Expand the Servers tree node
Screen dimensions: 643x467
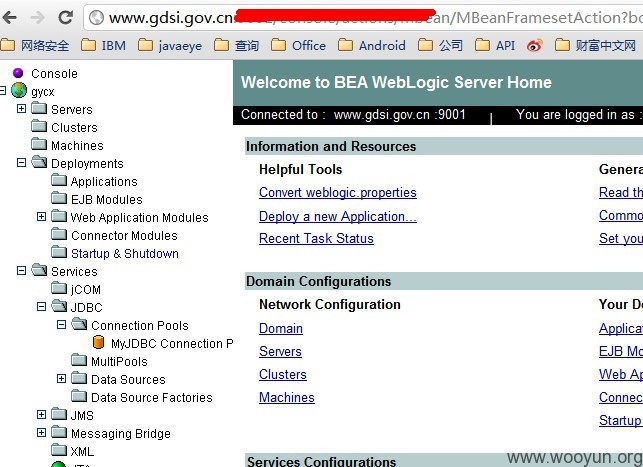click(x=21, y=109)
